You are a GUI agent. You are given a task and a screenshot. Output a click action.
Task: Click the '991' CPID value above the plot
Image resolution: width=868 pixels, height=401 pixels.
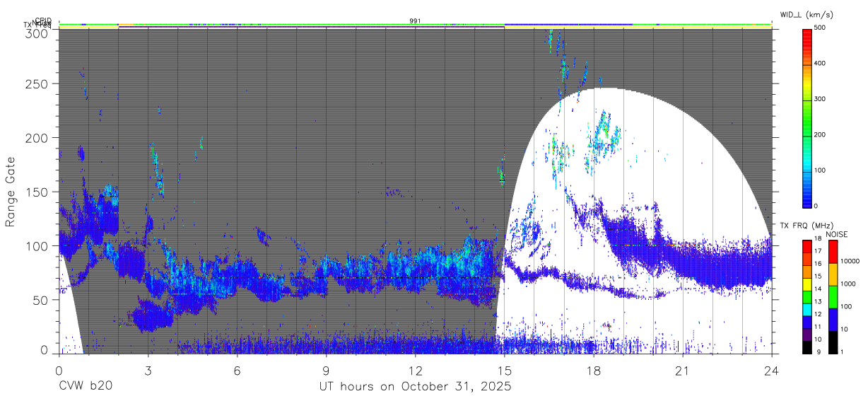pos(415,21)
